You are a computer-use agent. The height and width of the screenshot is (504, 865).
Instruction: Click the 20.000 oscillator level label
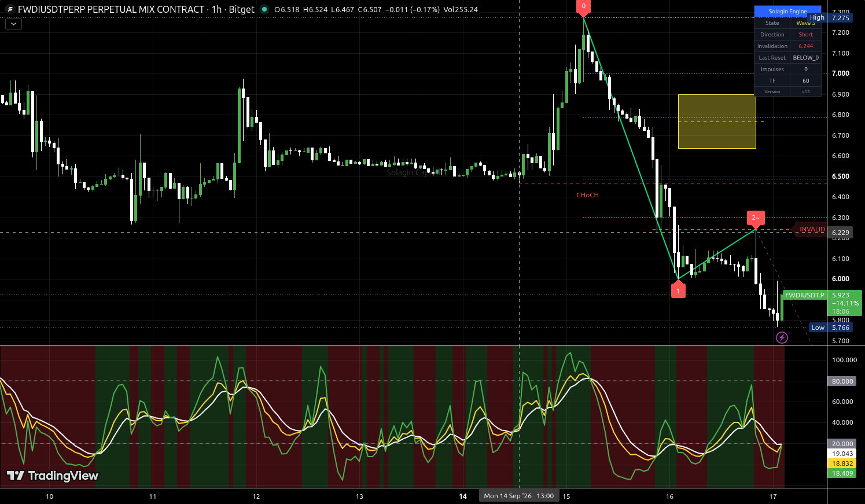pyautogui.click(x=842, y=444)
